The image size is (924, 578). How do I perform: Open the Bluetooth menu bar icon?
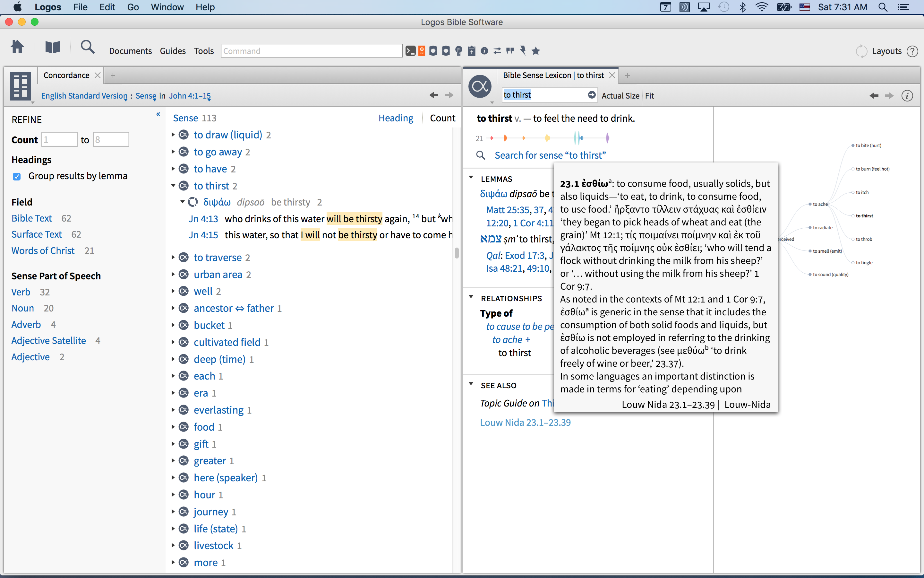tap(743, 7)
